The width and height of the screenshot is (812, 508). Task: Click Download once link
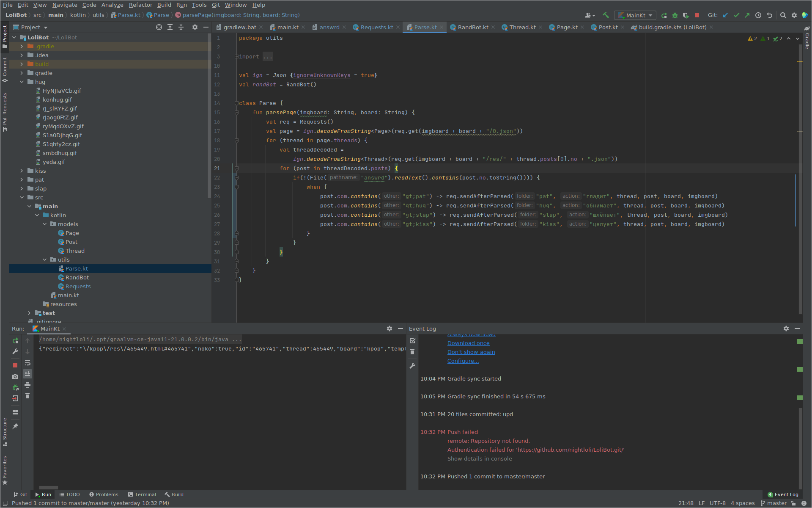click(x=468, y=343)
